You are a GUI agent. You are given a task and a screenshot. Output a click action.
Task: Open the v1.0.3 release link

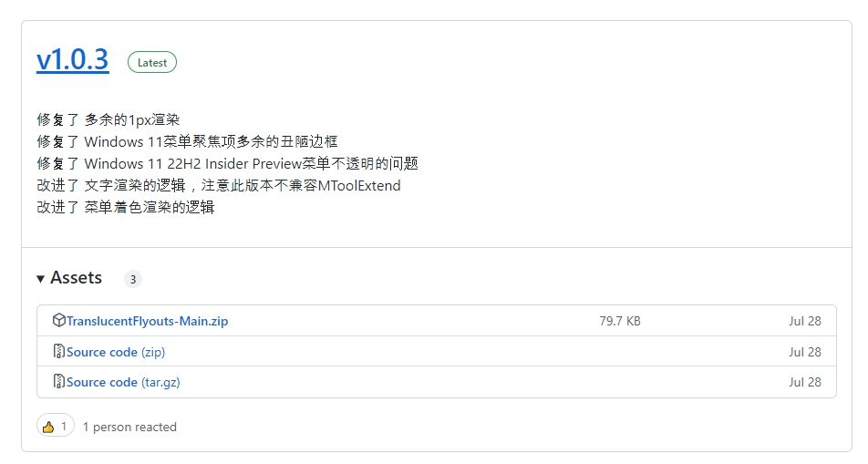(73, 60)
